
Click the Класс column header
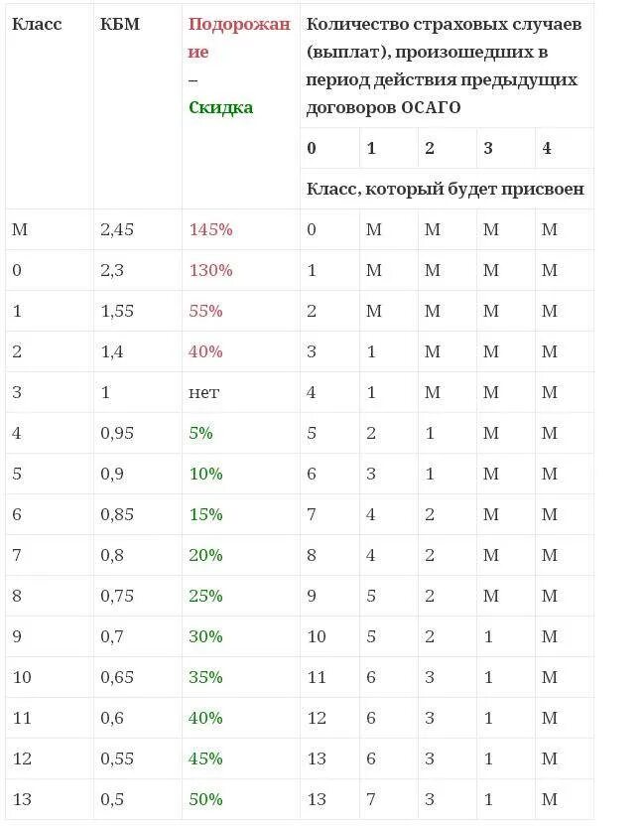click(37, 24)
